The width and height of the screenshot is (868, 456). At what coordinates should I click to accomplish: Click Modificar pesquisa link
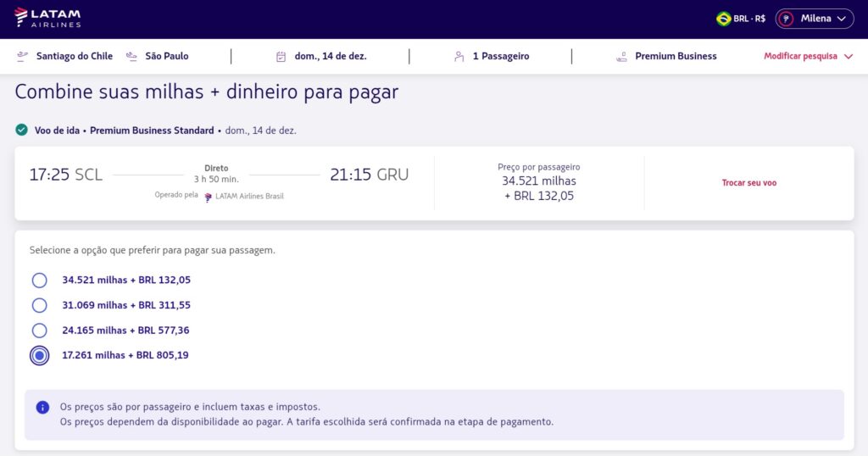[x=800, y=56]
